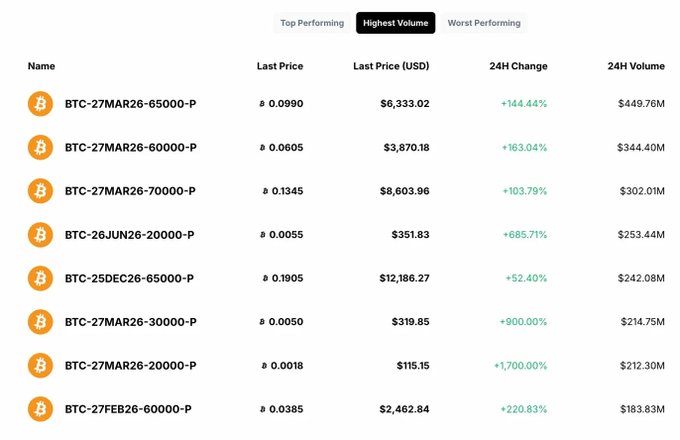Open the BTC-27MAR26-65000-P instrument link
This screenshot has width=680, height=440.
pyautogui.click(x=130, y=103)
